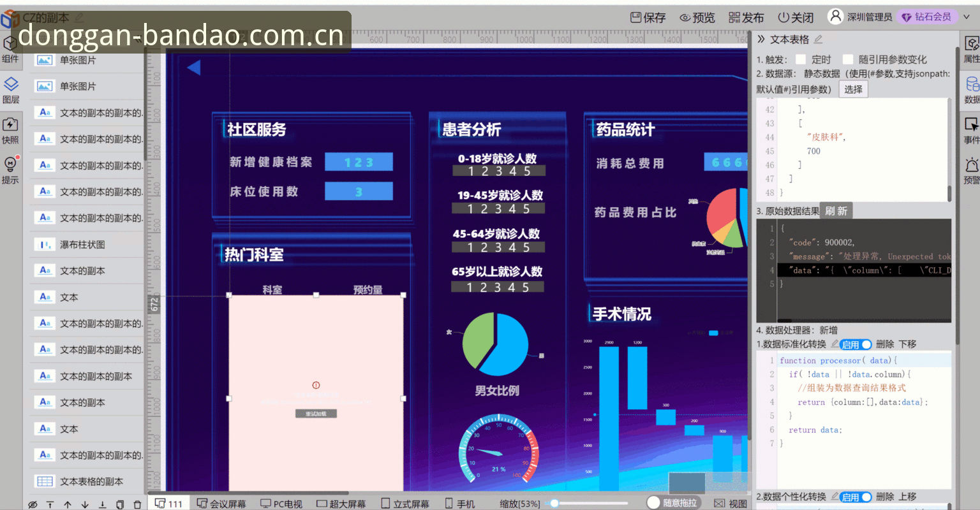This screenshot has width=980, height=510.
Task: Open the 提示 tips panel
Action: point(10,171)
